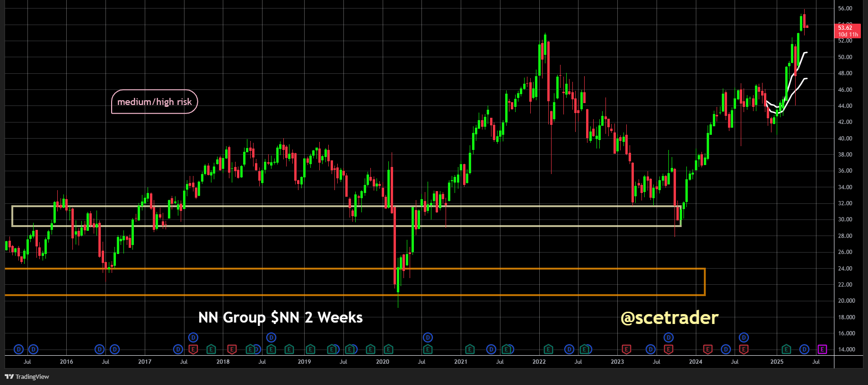Viewport: 868px width, 385px height.
Task: Click the 20.000 price scale label
Action: click(846, 301)
